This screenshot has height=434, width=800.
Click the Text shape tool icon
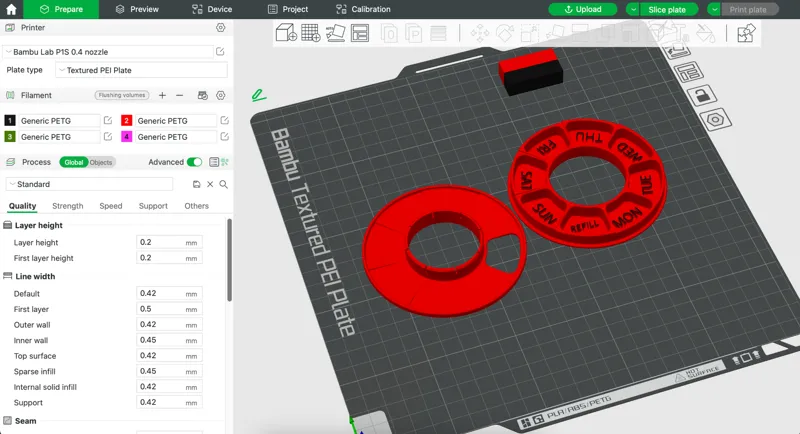point(681,34)
